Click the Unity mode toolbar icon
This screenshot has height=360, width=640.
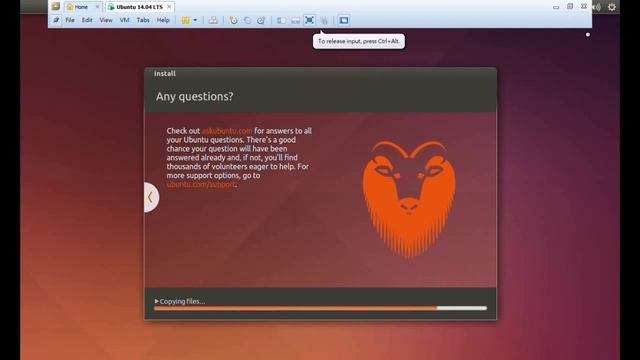click(324, 20)
